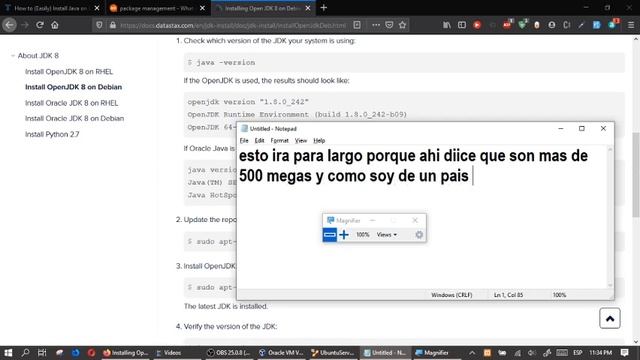Open Windows Start menu
The image size is (640, 360).
tap(8, 353)
